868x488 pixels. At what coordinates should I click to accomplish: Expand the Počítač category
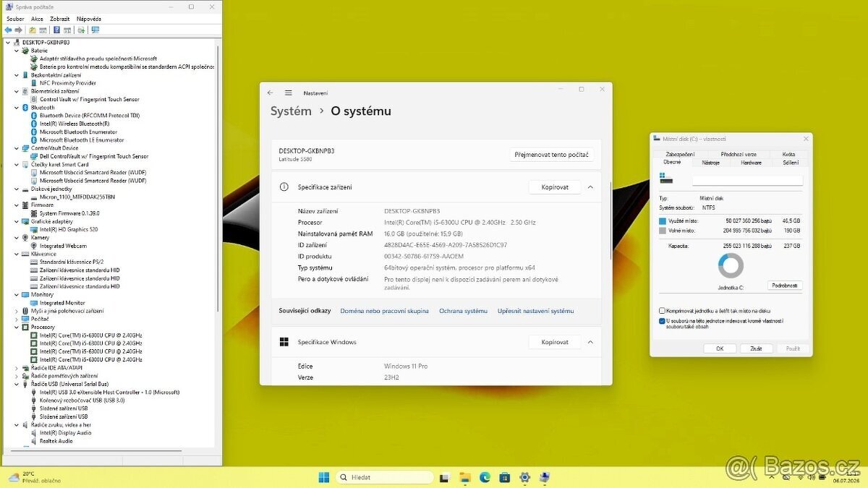17,319
